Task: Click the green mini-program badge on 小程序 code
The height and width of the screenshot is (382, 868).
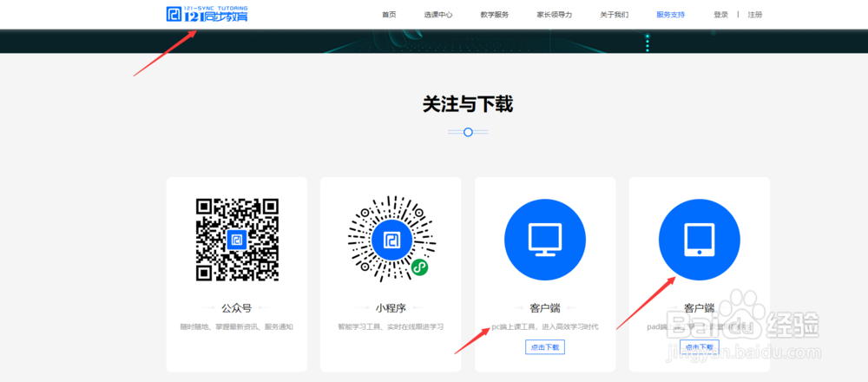Action: click(419, 268)
